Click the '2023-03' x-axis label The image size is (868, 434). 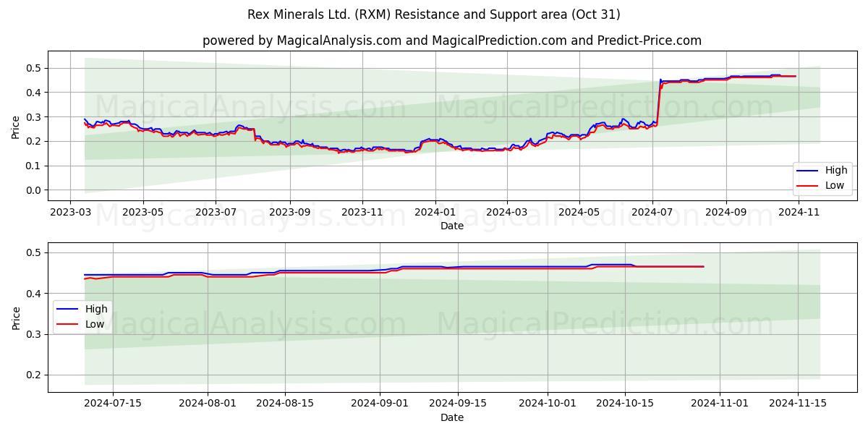(x=70, y=213)
